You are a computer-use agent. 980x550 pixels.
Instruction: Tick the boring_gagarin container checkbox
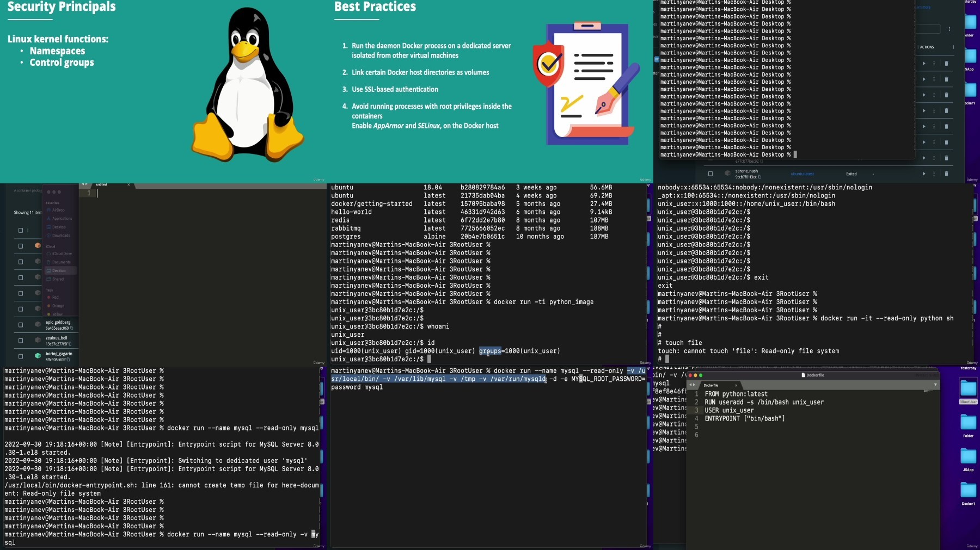pos(21,356)
